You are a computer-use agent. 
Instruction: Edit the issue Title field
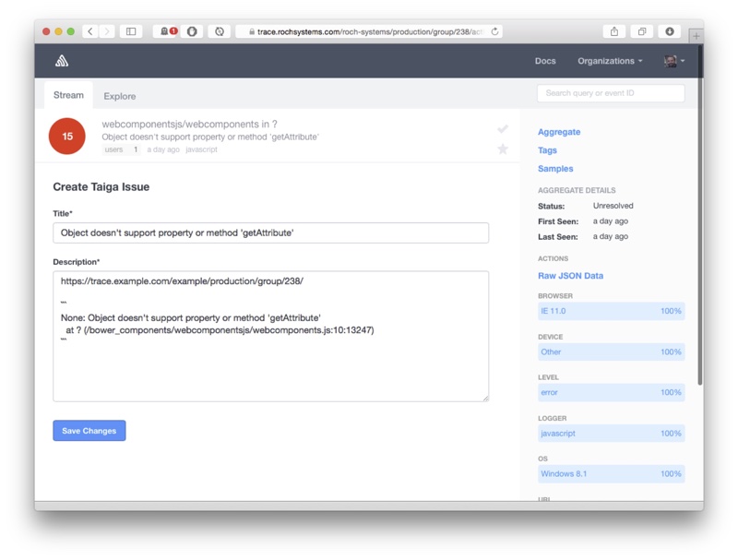[x=270, y=232]
